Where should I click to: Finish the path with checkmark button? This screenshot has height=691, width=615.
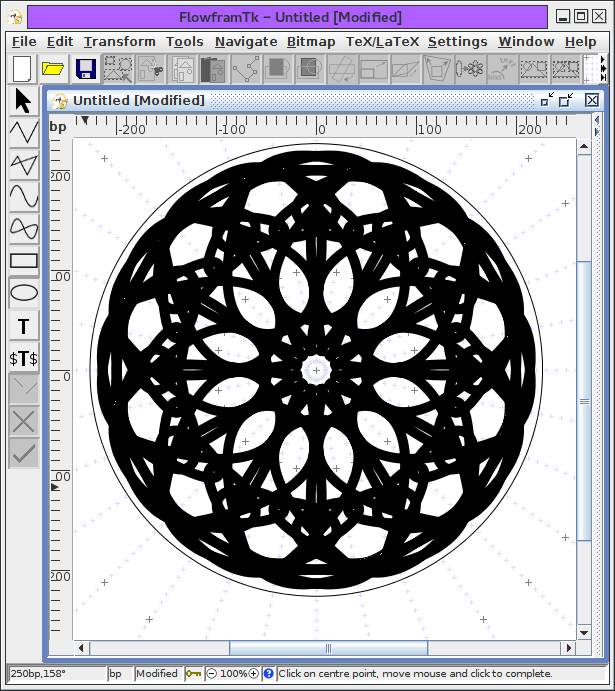[x=24, y=453]
